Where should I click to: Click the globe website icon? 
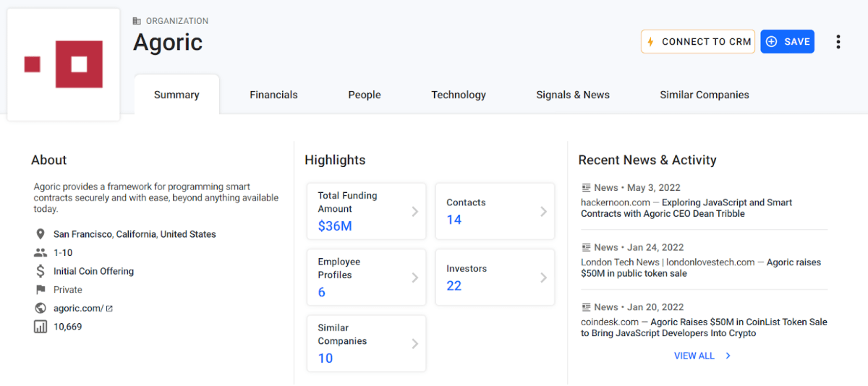[41, 309]
